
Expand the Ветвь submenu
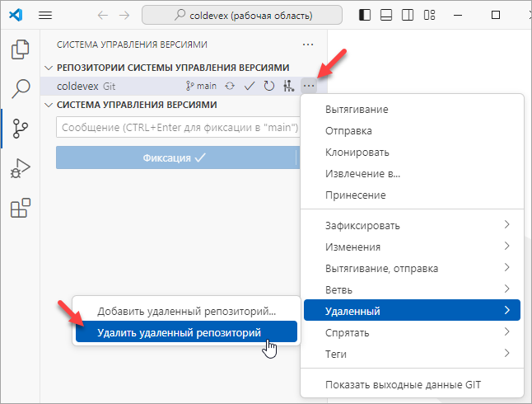413,289
